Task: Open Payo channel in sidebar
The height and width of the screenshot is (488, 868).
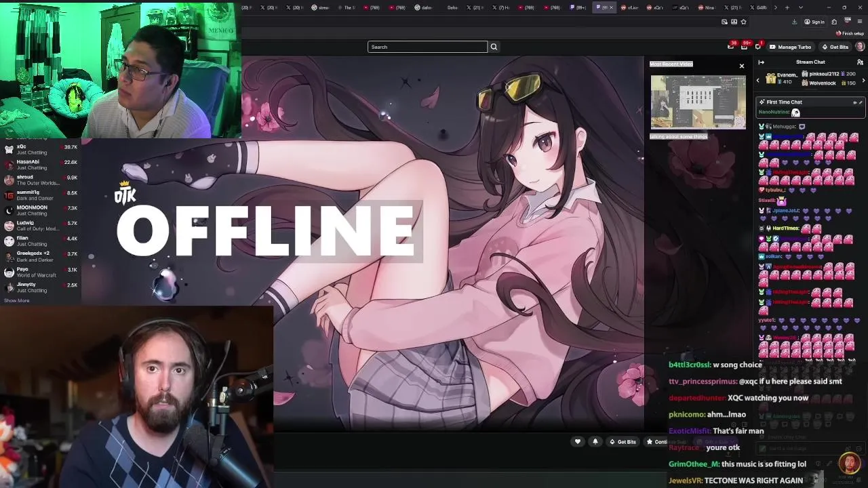Action: (41, 272)
